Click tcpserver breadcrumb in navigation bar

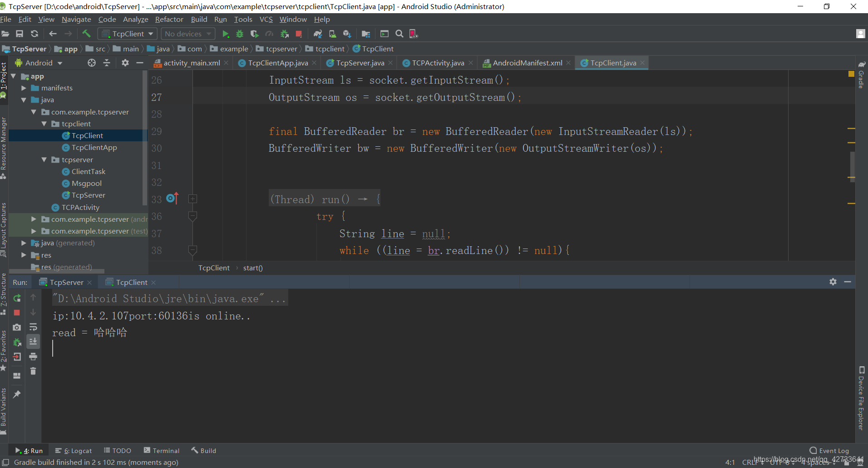click(277, 49)
